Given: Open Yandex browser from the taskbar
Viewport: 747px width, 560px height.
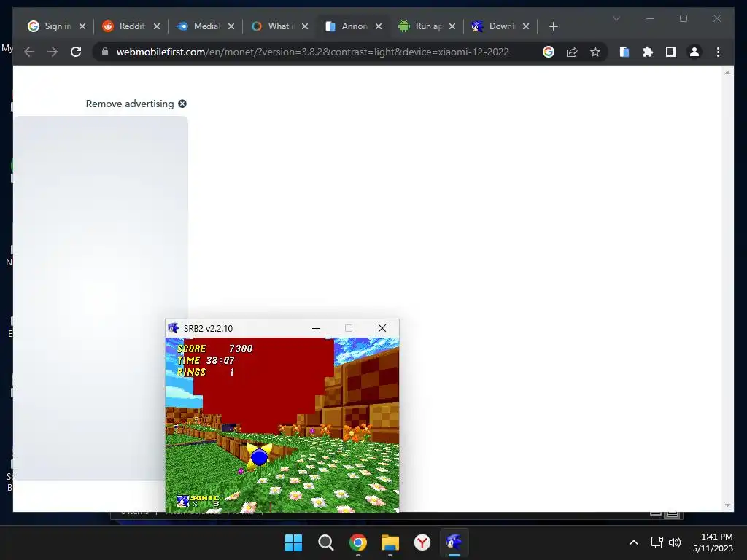Looking at the screenshot, I should 422,542.
